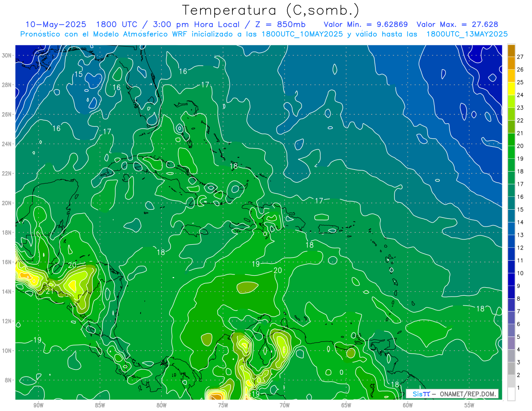The height and width of the screenshot is (411, 532).
Task: Click the '80W' longitude axis label
Action: pyautogui.click(x=161, y=405)
